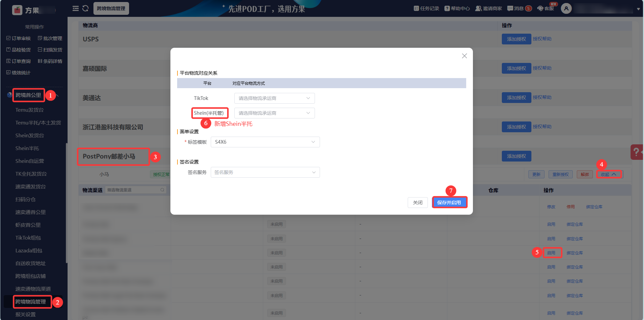Open 帮助中心 help center
This screenshot has height=320, width=644.
coord(457,8)
